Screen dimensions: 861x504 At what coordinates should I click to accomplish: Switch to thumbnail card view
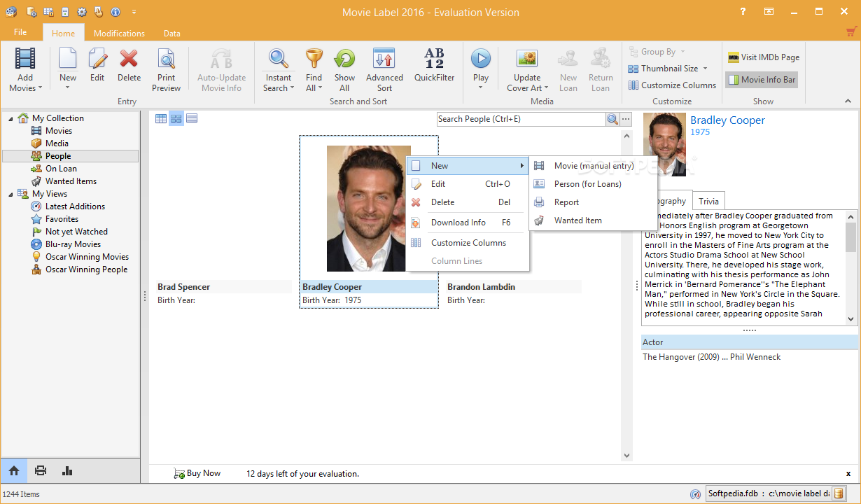coord(176,118)
